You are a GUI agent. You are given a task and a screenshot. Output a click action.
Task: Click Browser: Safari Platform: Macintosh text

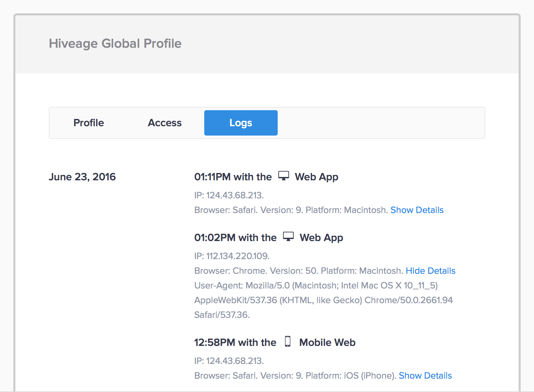pos(291,210)
